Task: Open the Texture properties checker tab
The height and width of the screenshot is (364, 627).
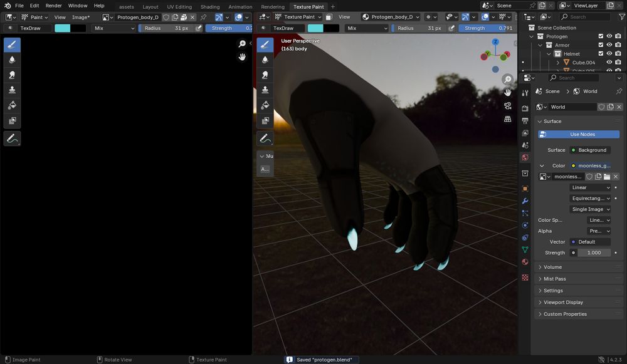Action: [x=525, y=278]
